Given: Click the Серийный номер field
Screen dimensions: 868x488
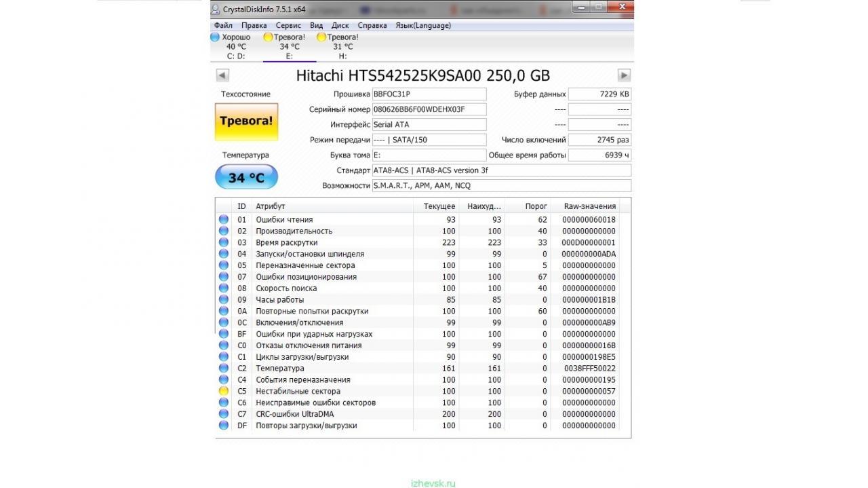Looking at the screenshot, I should tap(429, 109).
